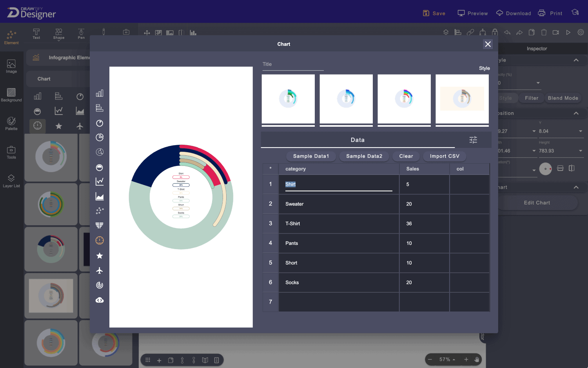Load Sample Data1 into table
588x368 pixels.
(311, 156)
